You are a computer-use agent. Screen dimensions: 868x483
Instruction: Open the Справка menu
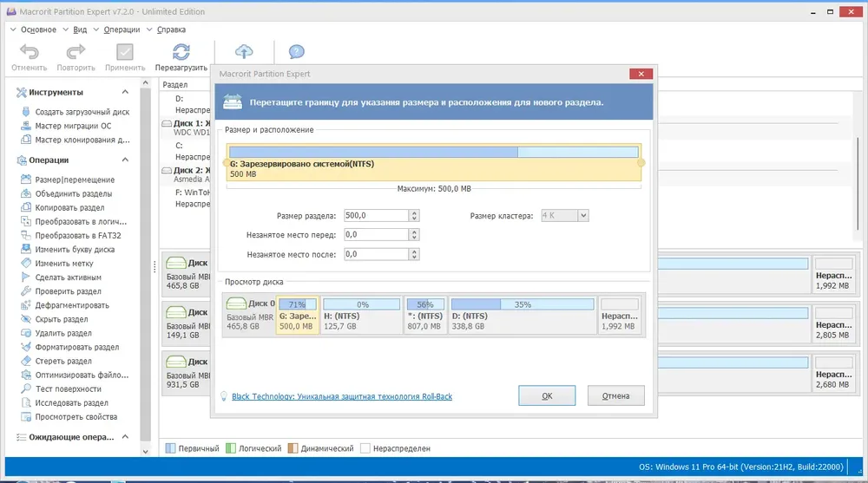[x=171, y=29]
